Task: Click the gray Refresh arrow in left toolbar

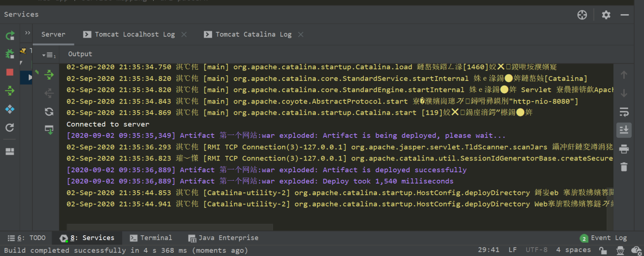Action: (x=10, y=128)
